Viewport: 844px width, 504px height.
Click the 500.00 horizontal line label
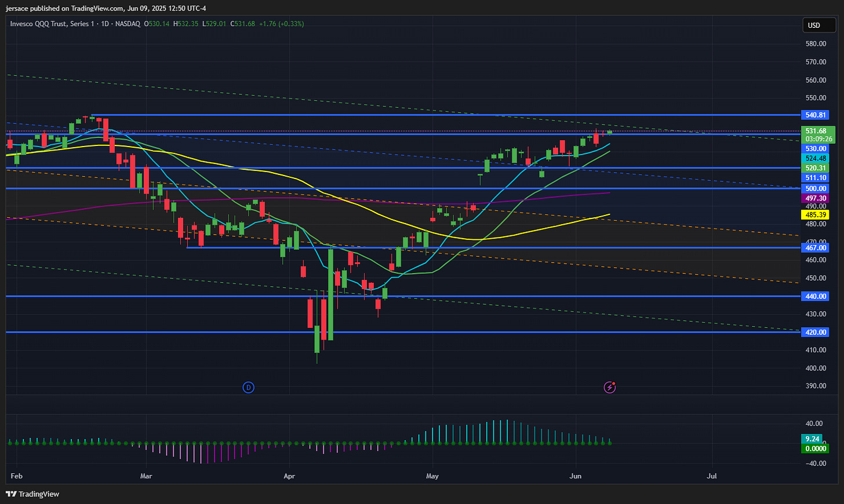[815, 188]
